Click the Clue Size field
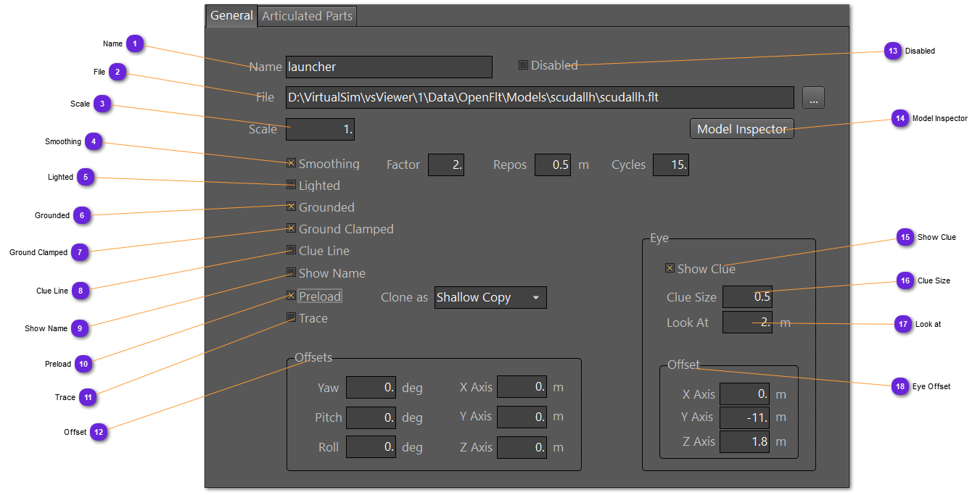This screenshot has height=495, width=980. click(x=747, y=297)
